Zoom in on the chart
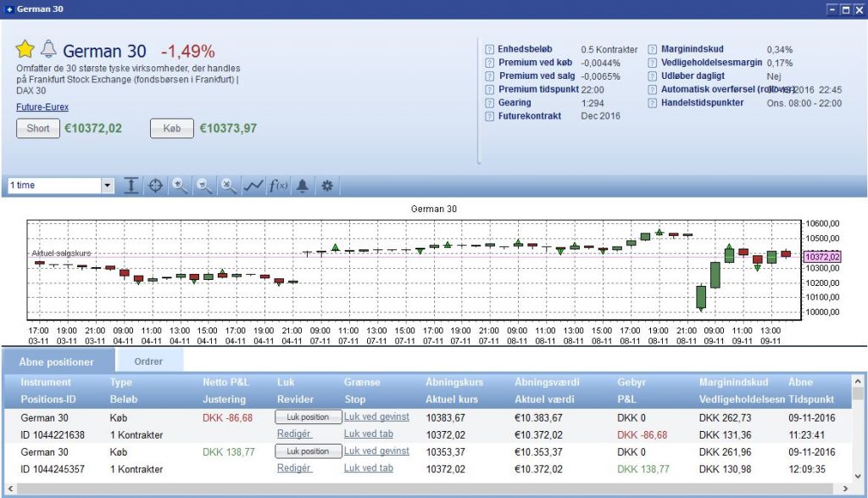This screenshot has width=868, height=498. pos(180,186)
